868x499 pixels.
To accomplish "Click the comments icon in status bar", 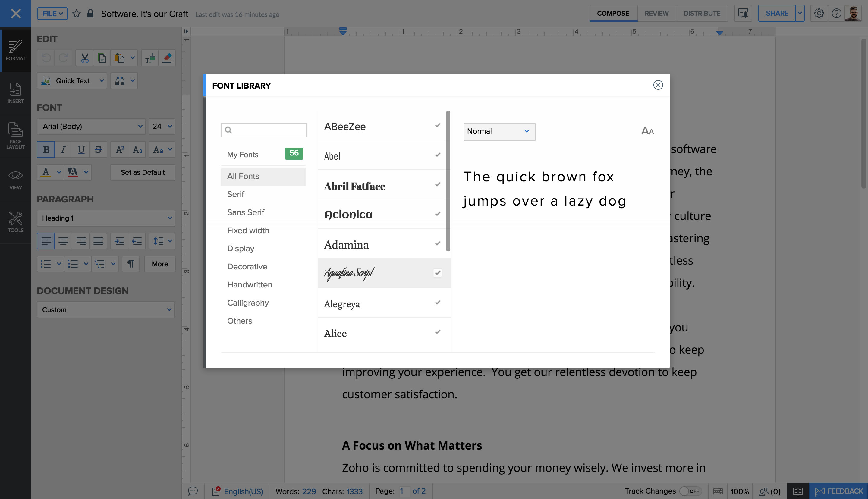I will click(193, 491).
